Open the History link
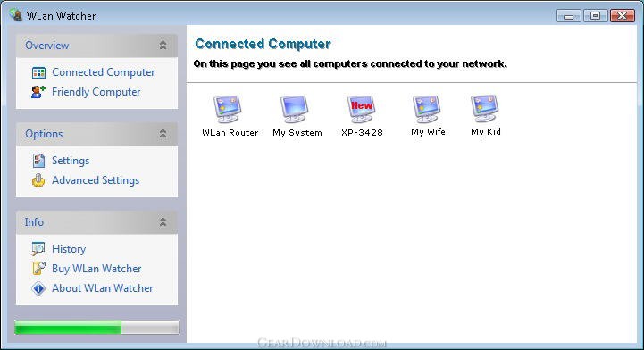Image resolution: width=644 pixels, height=350 pixels. tap(69, 249)
